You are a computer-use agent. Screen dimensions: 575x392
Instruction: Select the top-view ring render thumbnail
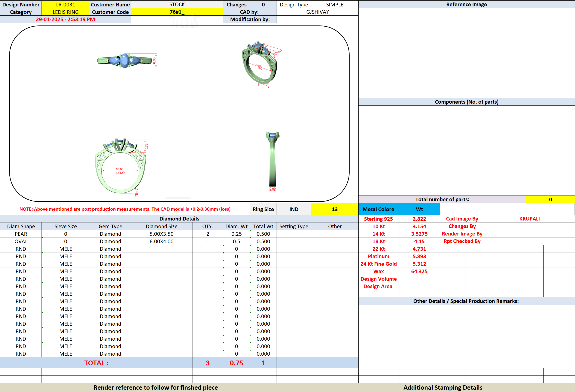[x=127, y=60]
